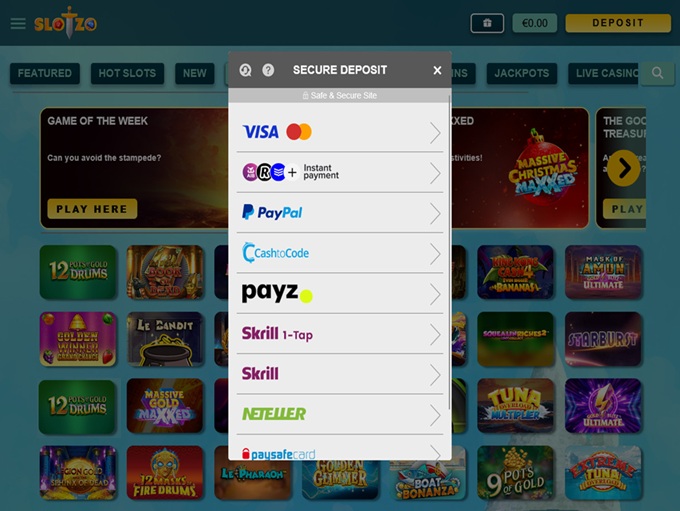The height and width of the screenshot is (511, 680).
Task: Click the yellow next-arrow carousel button
Action: 624,168
